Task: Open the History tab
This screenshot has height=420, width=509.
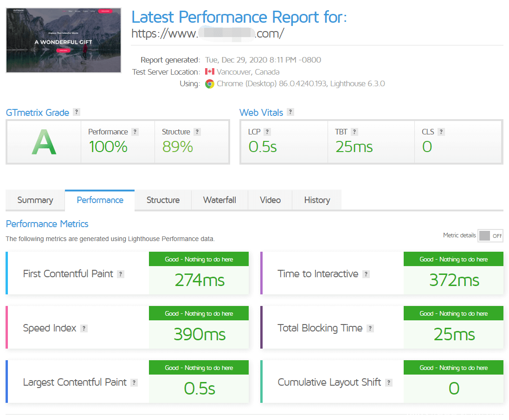Action: tap(317, 200)
